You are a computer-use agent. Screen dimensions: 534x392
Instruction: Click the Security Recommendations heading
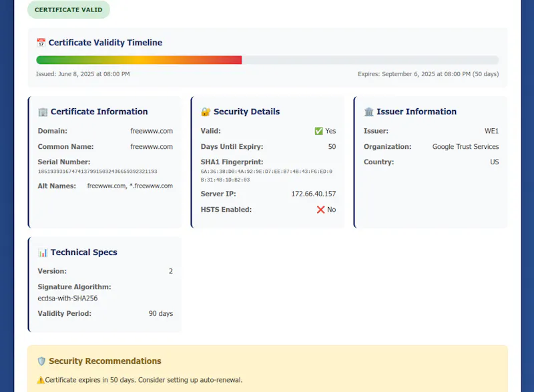(x=105, y=361)
